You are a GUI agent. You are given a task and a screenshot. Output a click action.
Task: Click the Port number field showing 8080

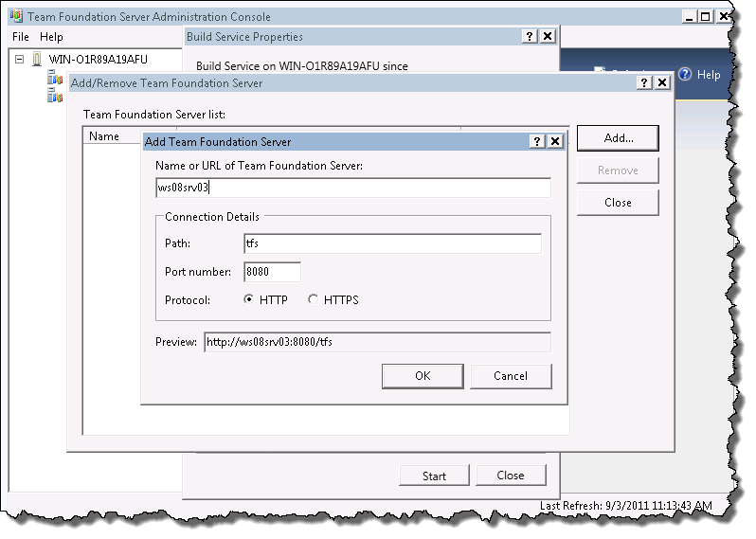[x=272, y=272]
